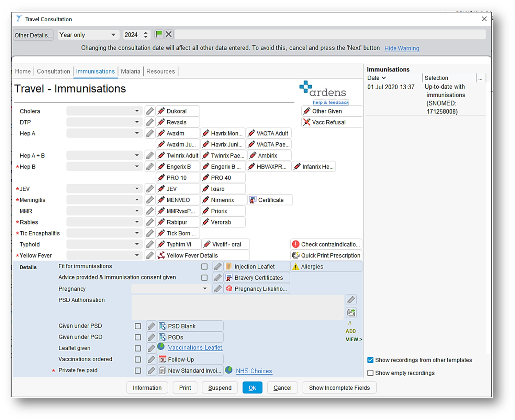Click the X clear icon beside green flag
Image resolution: width=515 pixels, height=420 pixels.
tap(169, 34)
